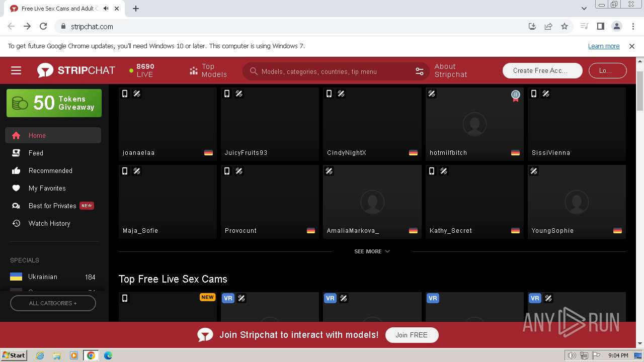644x362 pixels.
Task: Open the Chrome profile icon
Action: click(617, 26)
